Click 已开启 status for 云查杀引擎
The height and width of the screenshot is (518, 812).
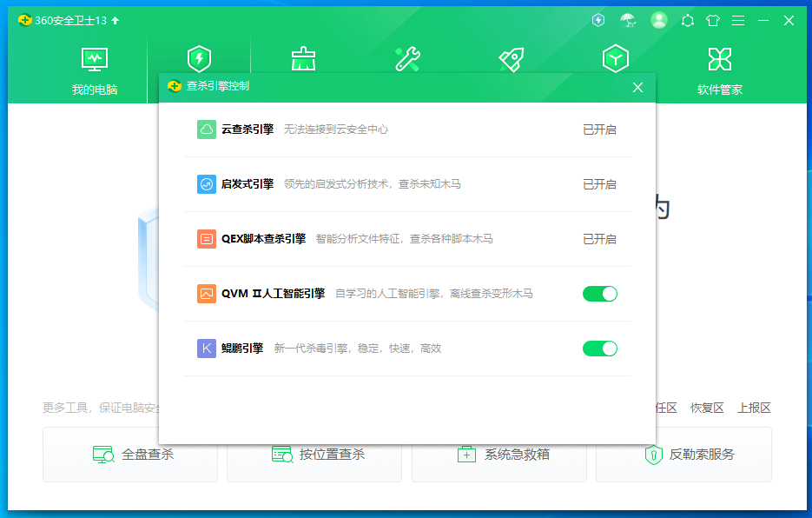[x=599, y=129]
